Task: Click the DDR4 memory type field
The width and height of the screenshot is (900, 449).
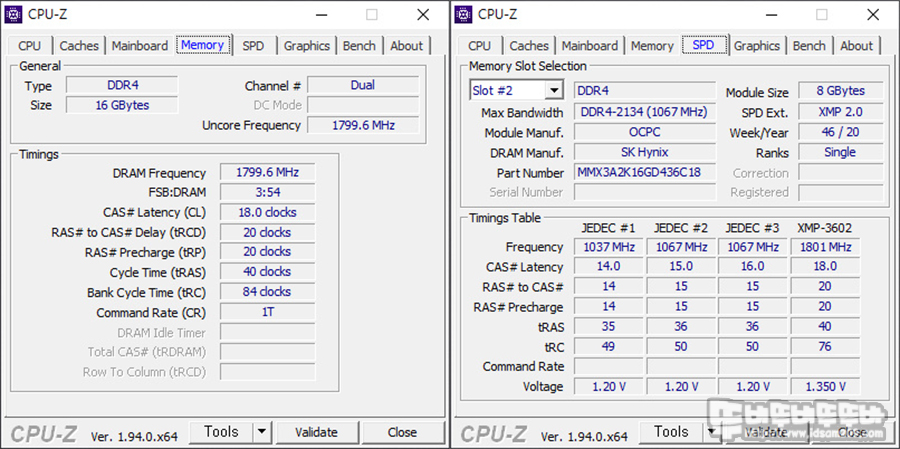Action: [x=122, y=86]
